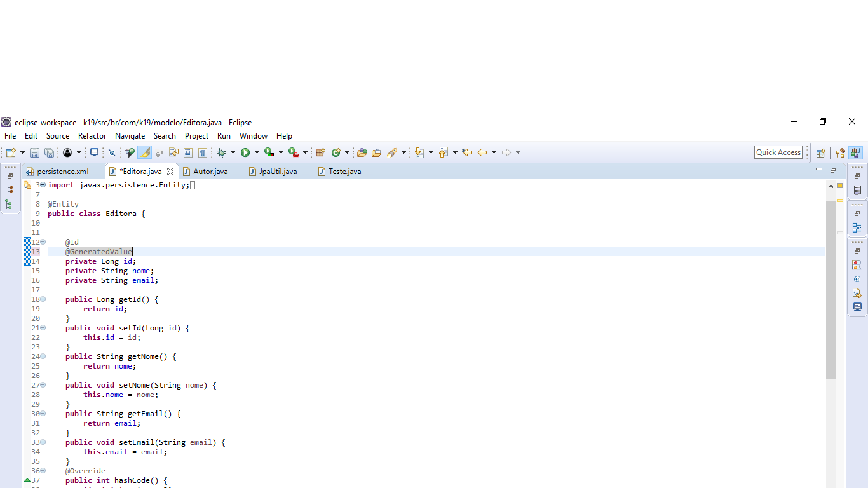Expand the External Tools dropdown arrow

[305, 152]
